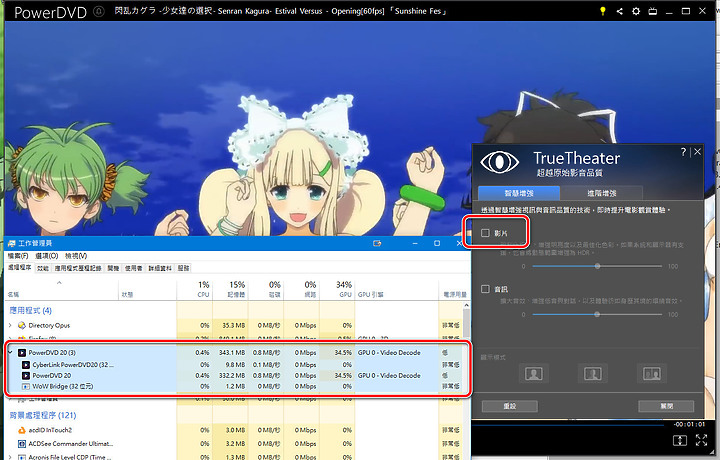Viewport: 720px width, 460px height.
Task: Click the Task Manager window title icon
Action: (11, 243)
